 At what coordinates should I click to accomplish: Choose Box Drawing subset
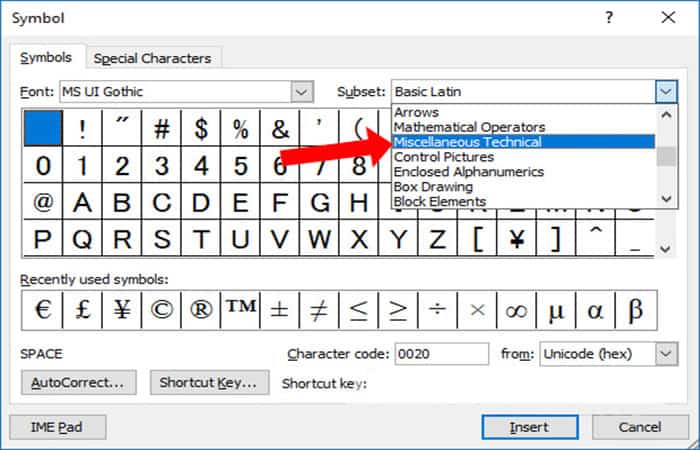point(523,187)
